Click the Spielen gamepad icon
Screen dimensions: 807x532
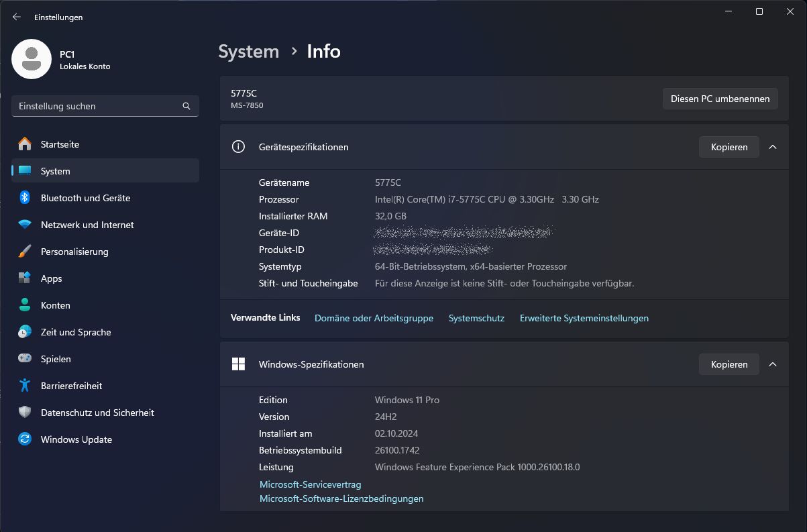25,359
